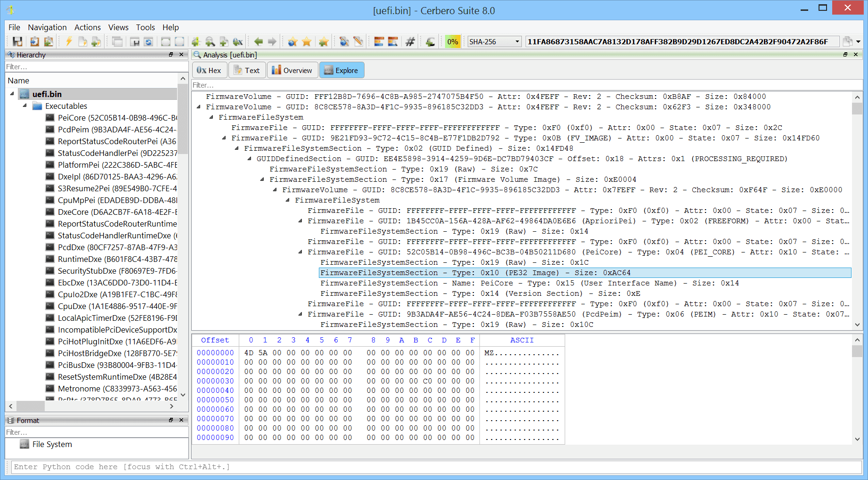Open dropdown arrow next to copy hash icon
The image size is (868, 480).
pos(858,42)
